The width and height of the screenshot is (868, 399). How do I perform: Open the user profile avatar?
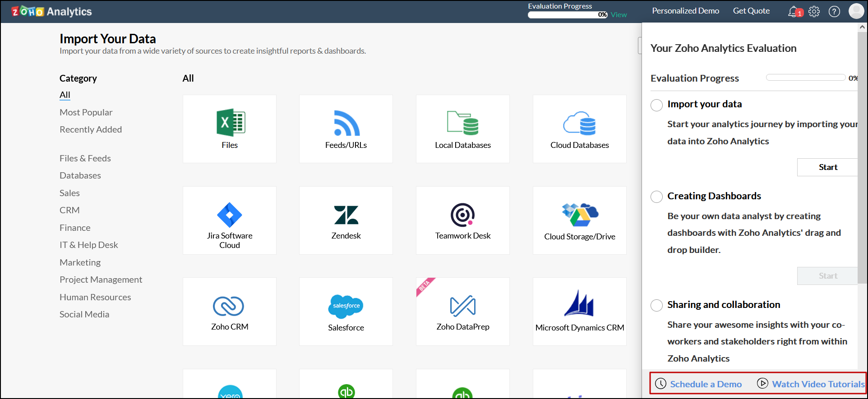coord(856,11)
